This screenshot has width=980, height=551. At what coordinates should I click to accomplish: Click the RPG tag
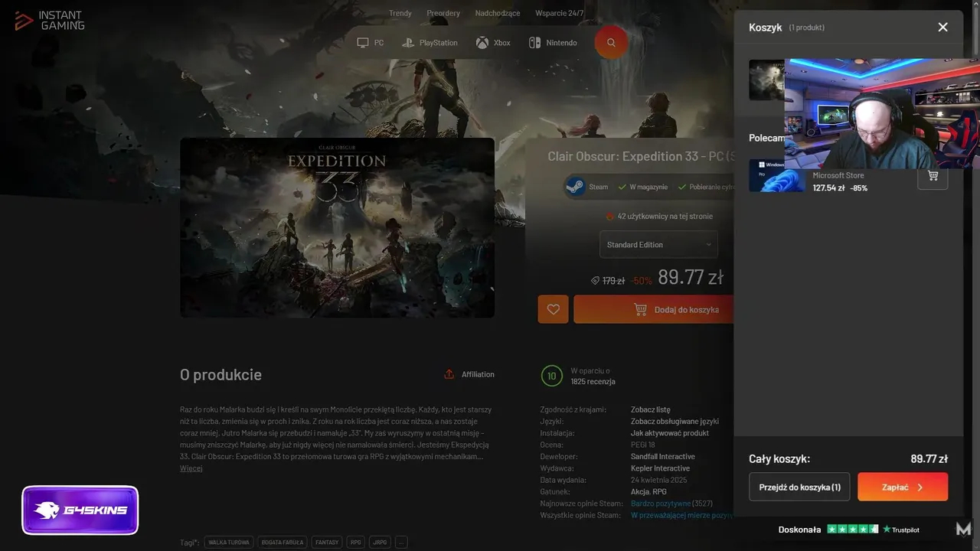coord(355,542)
